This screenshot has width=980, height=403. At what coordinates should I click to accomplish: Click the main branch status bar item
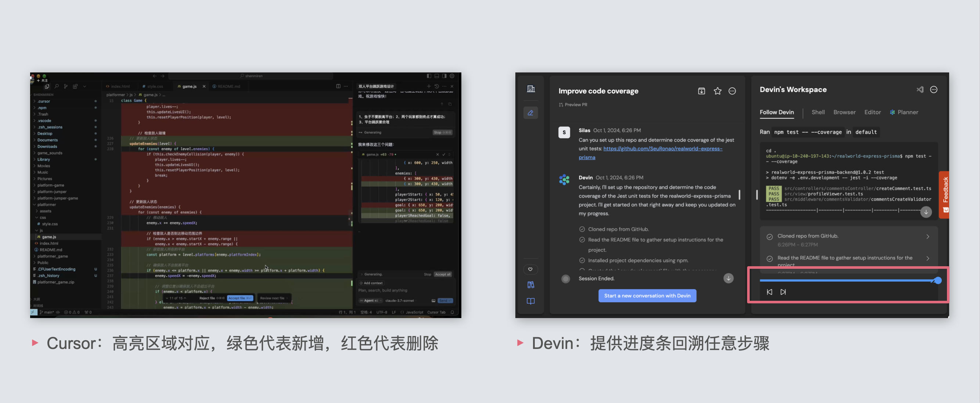point(47,312)
